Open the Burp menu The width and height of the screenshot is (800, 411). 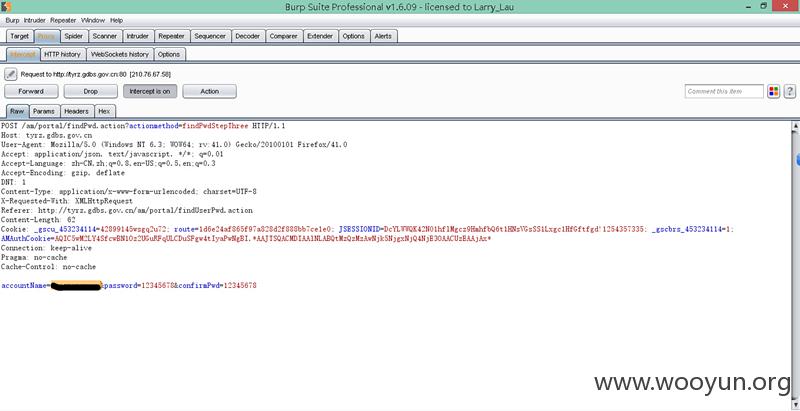pos(12,20)
